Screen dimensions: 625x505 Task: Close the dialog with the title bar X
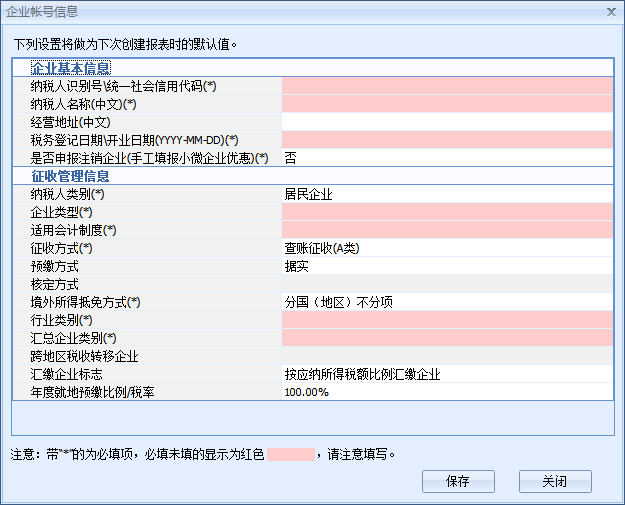tap(610, 11)
